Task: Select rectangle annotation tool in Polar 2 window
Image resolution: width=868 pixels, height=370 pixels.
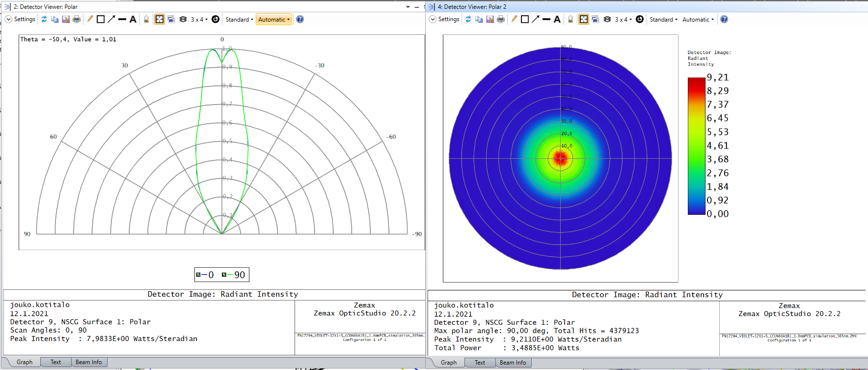Action: tap(525, 19)
